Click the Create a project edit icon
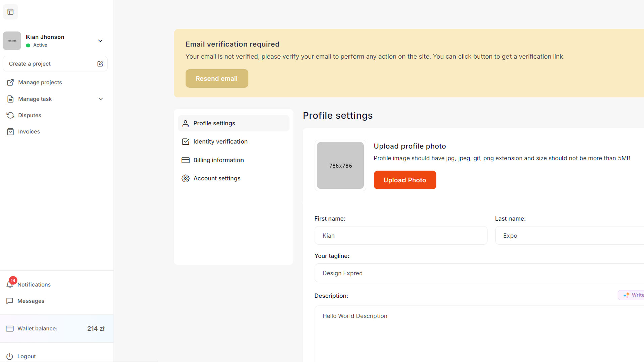The image size is (644, 362). point(100,64)
